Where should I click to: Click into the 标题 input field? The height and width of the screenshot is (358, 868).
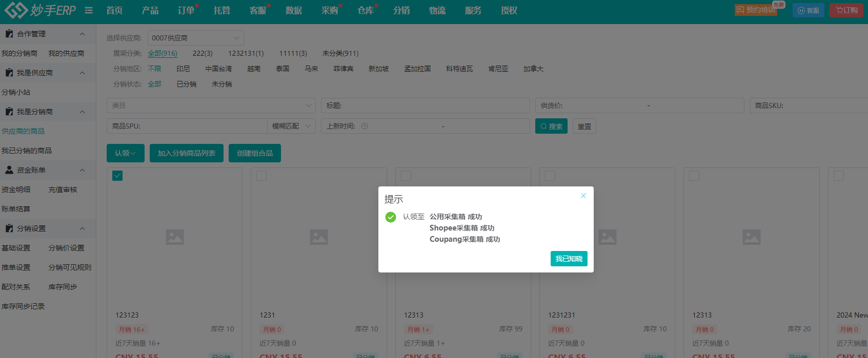(426, 106)
